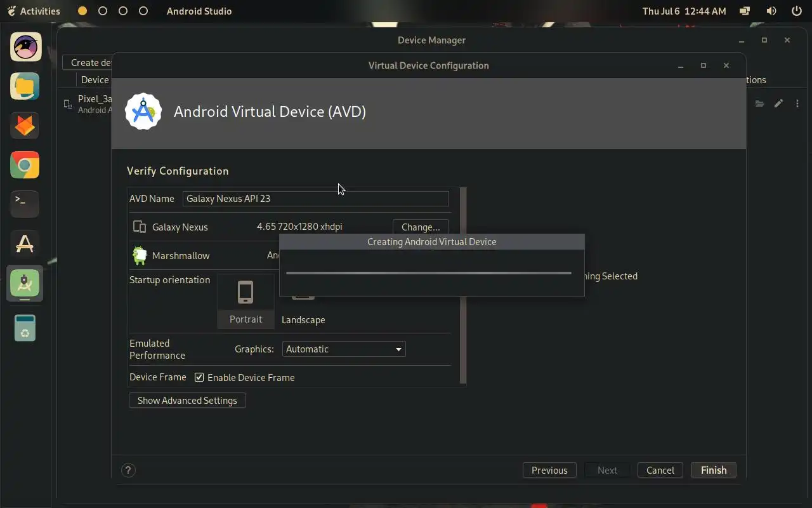Click the help question mark icon
The height and width of the screenshot is (508, 812).
[x=128, y=470]
